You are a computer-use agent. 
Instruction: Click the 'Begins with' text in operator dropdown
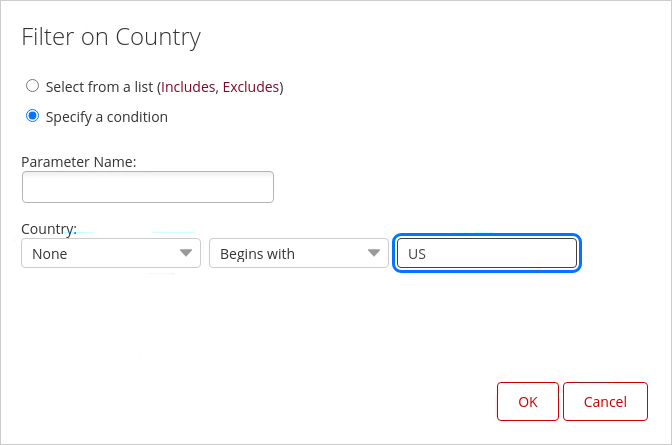click(x=257, y=254)
